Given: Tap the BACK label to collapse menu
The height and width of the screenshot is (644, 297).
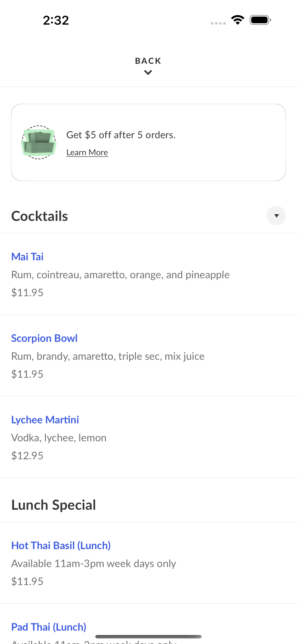Looking at the screenshot, I should tap(148, 61).
